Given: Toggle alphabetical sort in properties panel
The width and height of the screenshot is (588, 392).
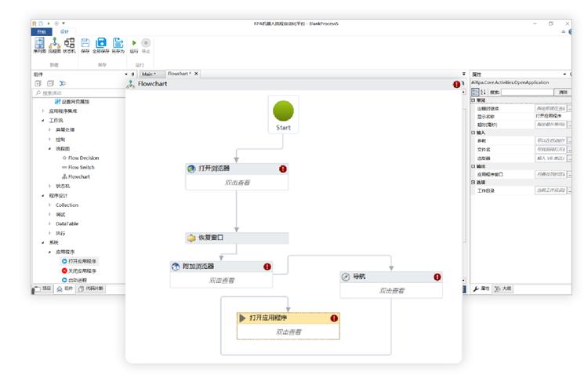Looking at the screenshot, I should (484, 92).
